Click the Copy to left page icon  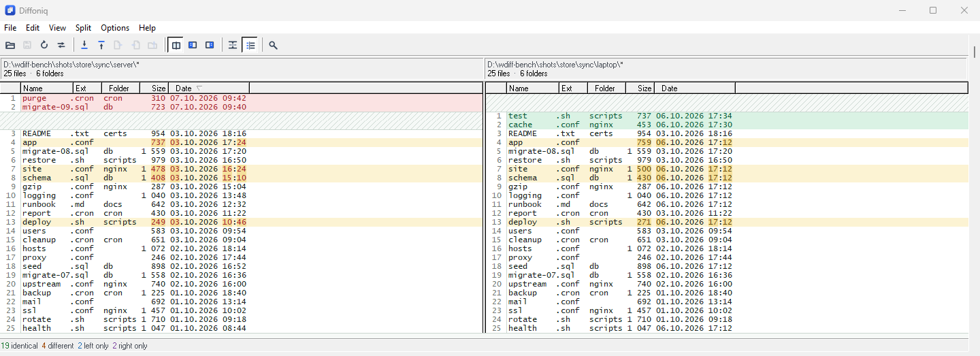coord(135,45)
